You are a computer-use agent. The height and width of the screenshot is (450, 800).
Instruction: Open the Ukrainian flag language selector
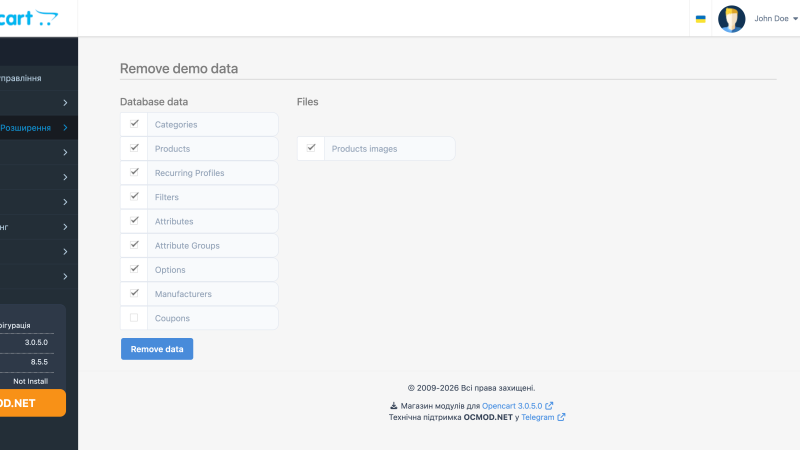click(701, 19)
